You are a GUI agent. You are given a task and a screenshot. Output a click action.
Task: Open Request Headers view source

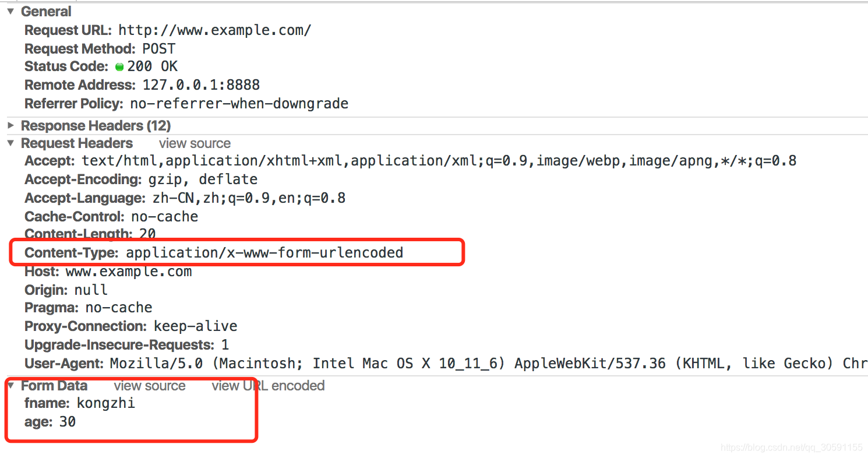[x=194, y=143]
